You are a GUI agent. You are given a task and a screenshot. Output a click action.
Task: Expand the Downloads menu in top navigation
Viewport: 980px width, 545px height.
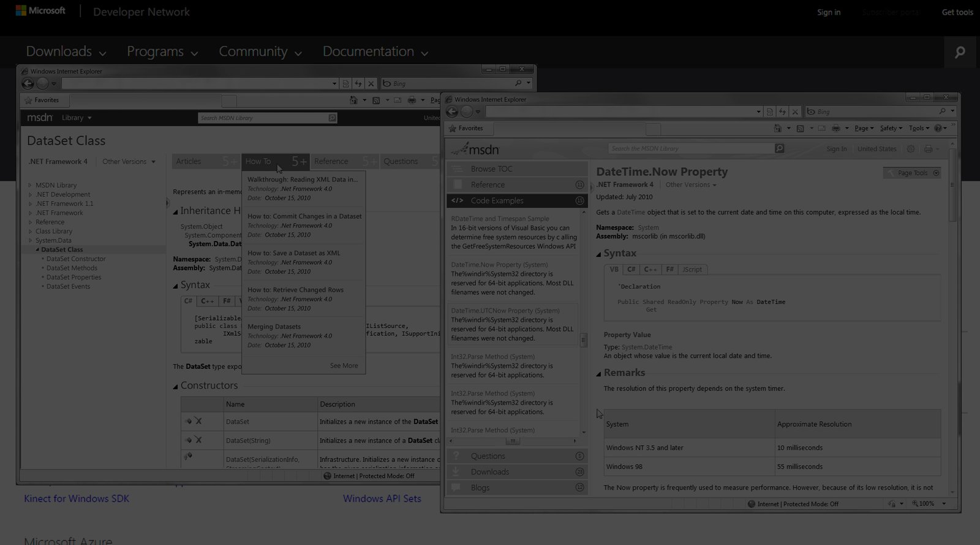click(66, 52)
